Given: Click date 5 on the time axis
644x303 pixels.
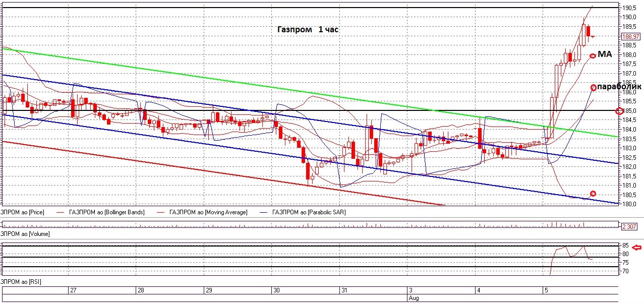Looking at the screenshot, I should click(545, 291).
